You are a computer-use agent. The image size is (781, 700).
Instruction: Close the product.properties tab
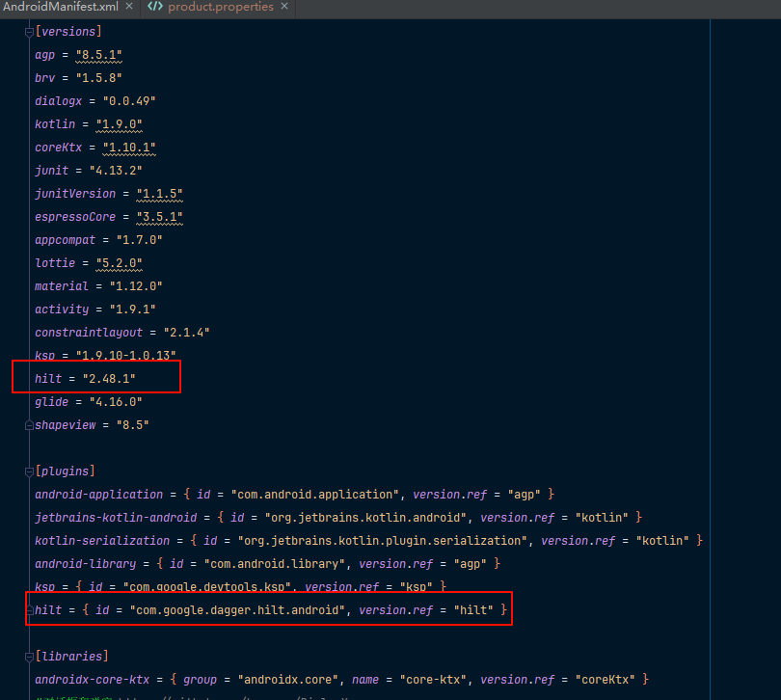coord(284,7)
